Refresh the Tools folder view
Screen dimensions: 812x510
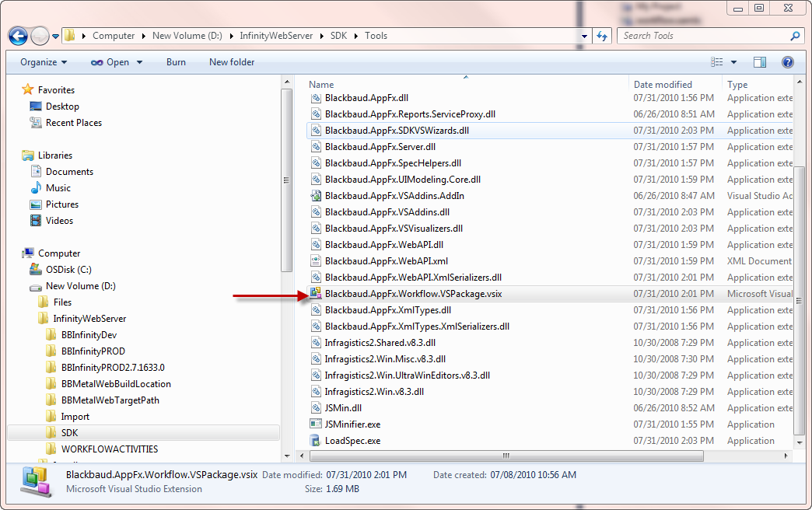click(602, 36)
